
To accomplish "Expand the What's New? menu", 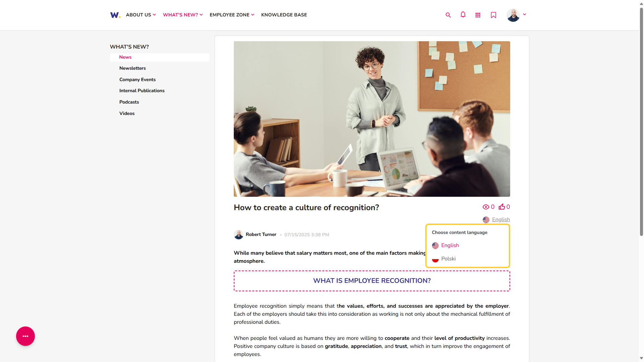I will [183, 15].
